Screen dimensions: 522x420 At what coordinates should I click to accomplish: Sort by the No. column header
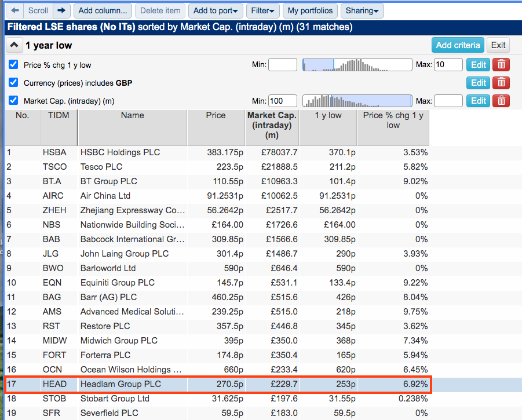click(x=22, y=127)
